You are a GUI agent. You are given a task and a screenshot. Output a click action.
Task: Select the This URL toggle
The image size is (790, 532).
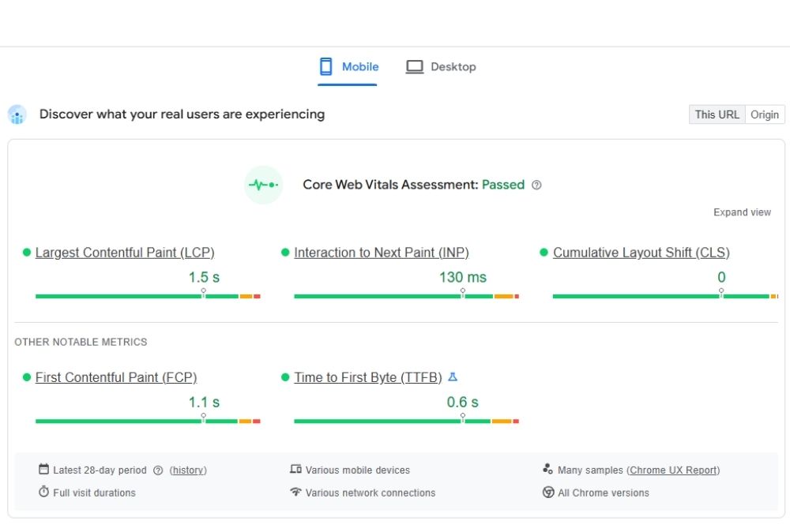pos(717,114)
